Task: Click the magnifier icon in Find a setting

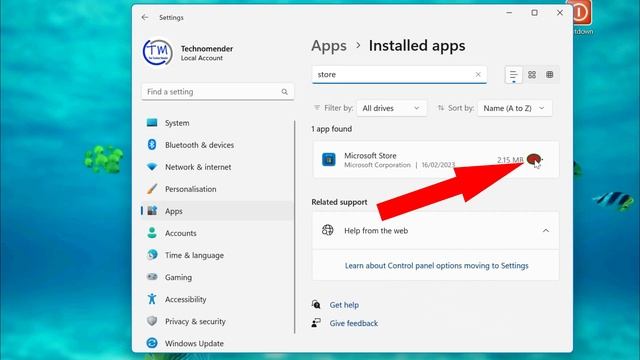Action: 284,92
